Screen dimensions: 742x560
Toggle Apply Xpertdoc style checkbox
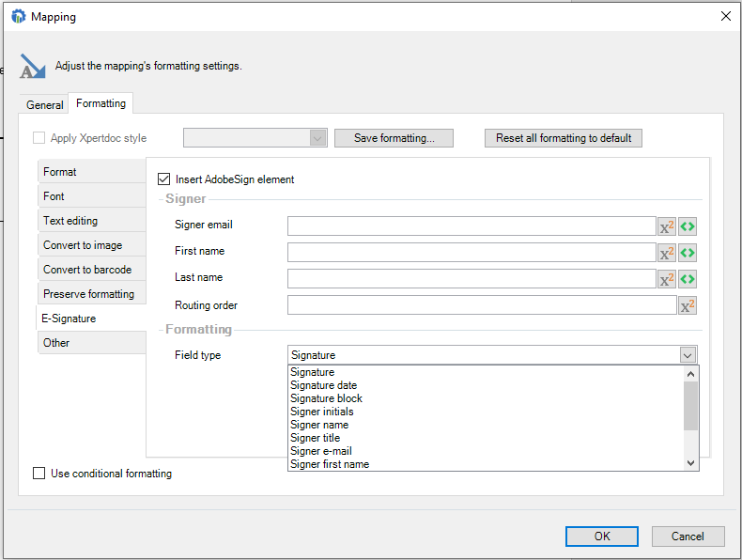[39, 138]
